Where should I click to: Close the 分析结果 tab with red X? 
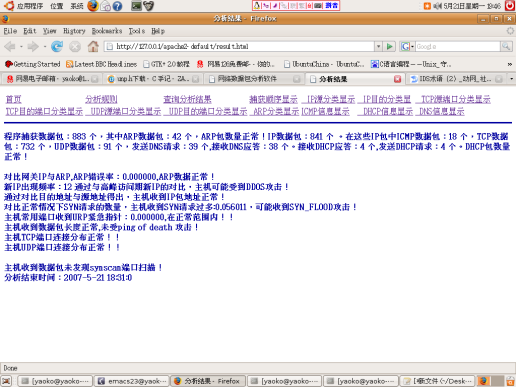coord(397,79)
